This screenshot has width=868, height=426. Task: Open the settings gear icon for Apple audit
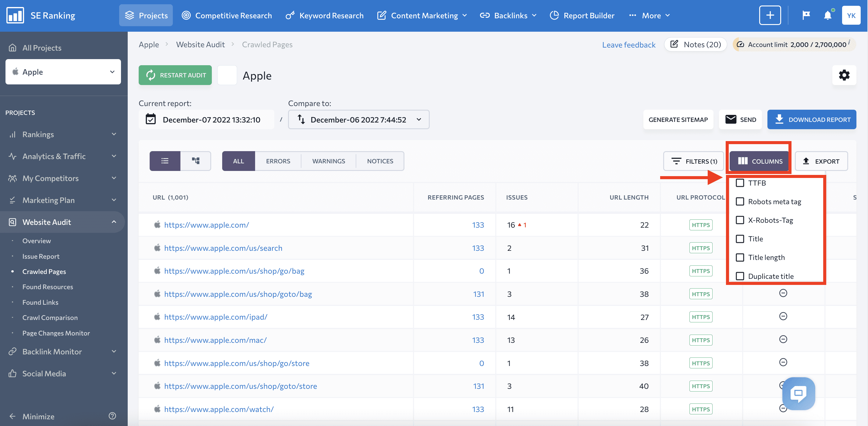844,75
